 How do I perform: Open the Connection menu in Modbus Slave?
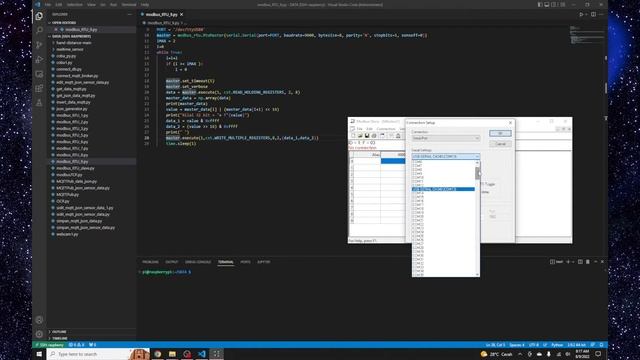pyautogui.click(x=386, y=129)
